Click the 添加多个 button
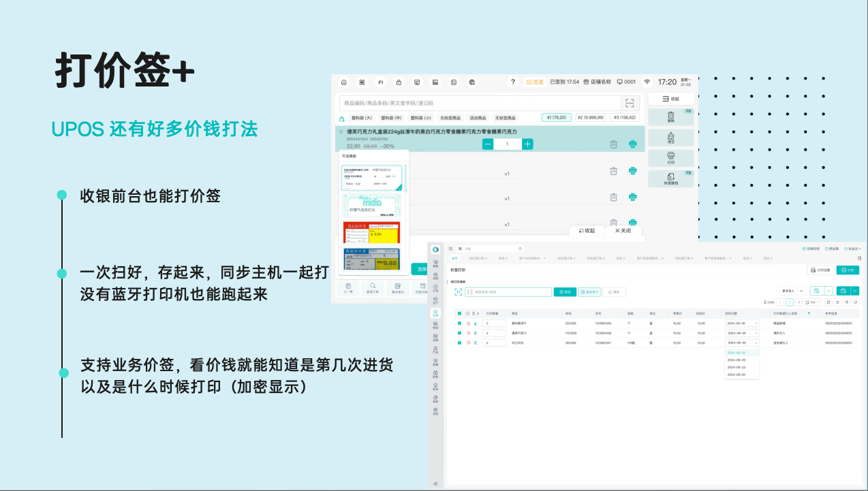Viewport: 868px width, 491px height. [589, 292]
